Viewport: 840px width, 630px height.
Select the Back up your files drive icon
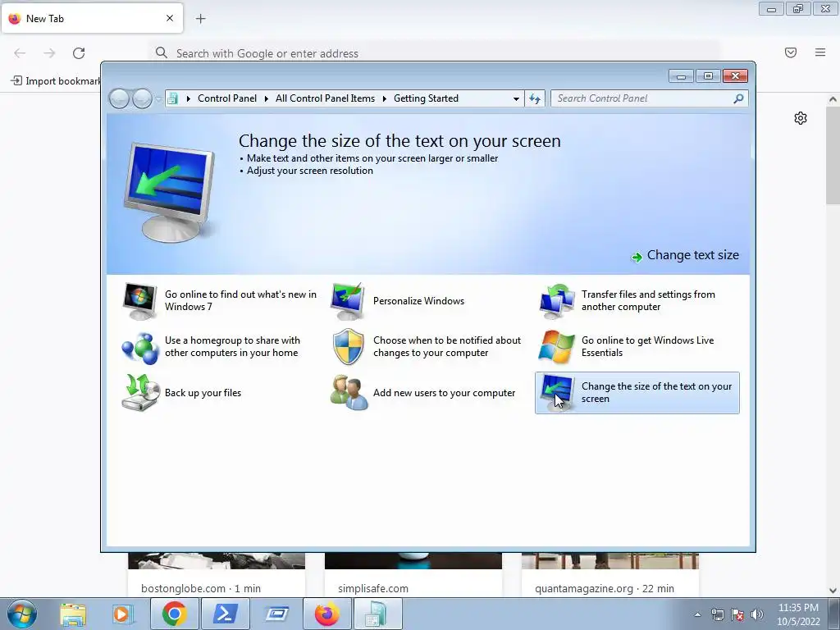pos(139,393)
